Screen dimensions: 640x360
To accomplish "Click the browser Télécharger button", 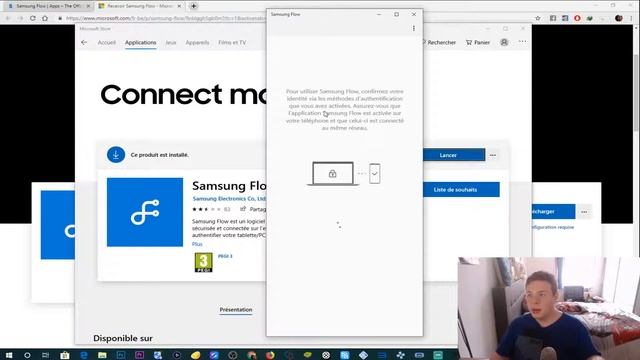I will click(x=553, y=211).
